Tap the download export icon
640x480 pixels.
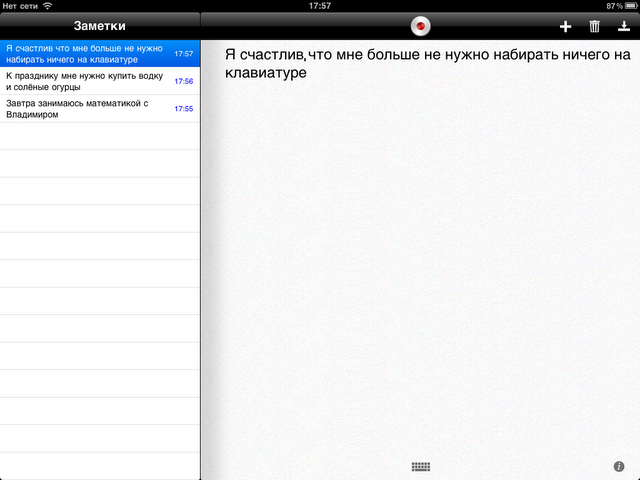[x=624, y=27]
